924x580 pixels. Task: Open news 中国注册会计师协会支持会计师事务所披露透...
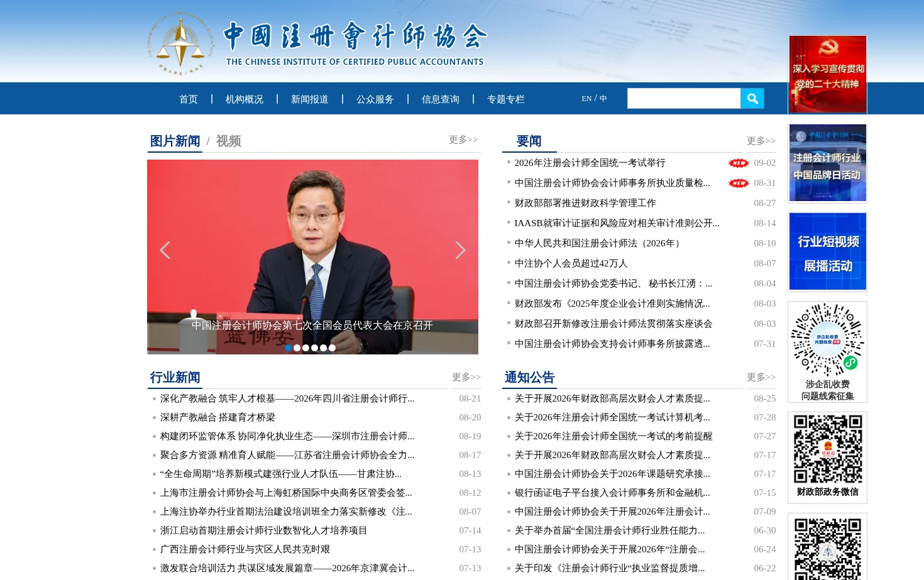tap(612, 344)
